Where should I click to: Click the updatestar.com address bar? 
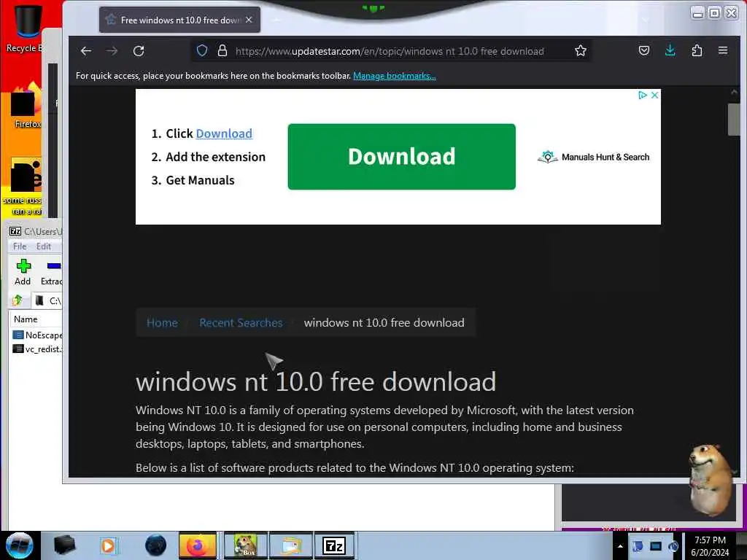point(390,51)
